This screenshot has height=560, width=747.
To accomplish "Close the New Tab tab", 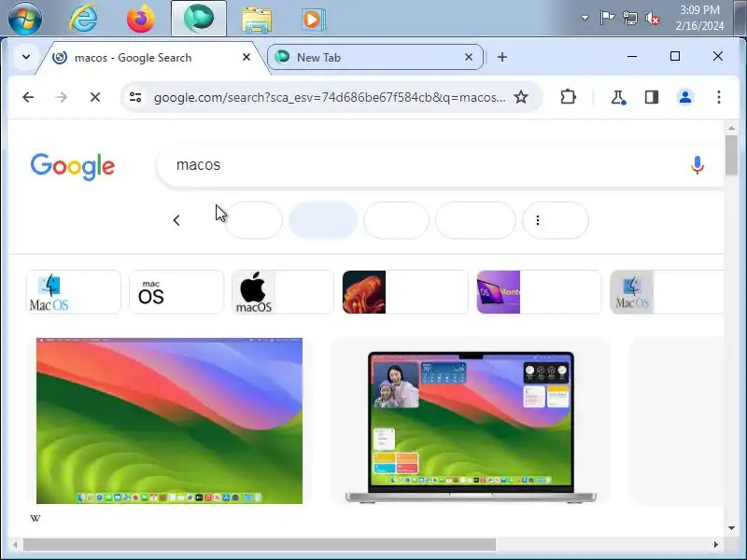I will click(x=469, y=57).
